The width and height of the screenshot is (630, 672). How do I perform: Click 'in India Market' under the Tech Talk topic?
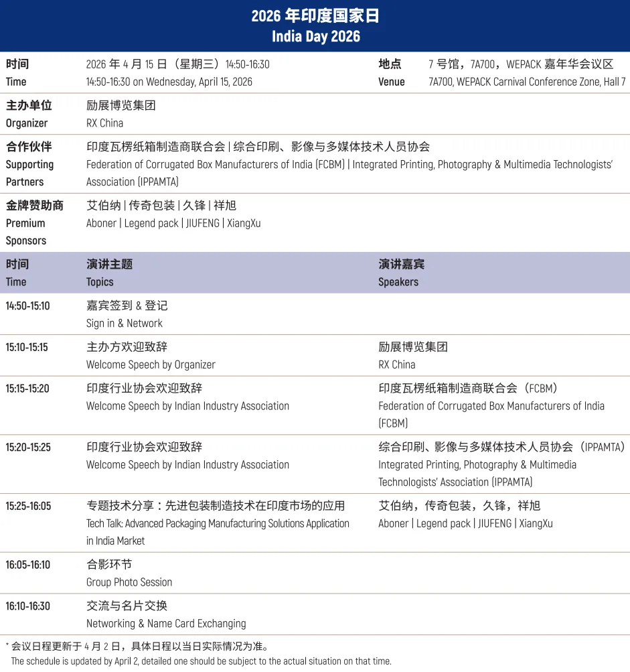115,541
